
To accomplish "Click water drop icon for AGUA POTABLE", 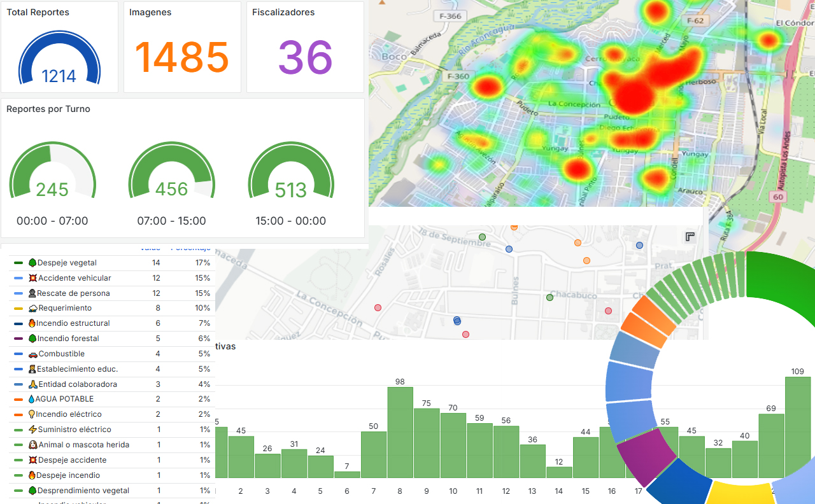I will click(x=31, y=399).
